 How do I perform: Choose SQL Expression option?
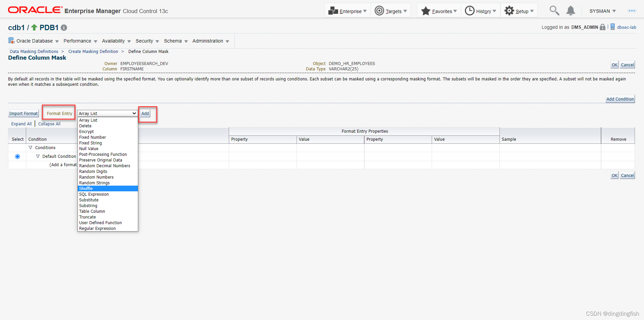point(108,194)
